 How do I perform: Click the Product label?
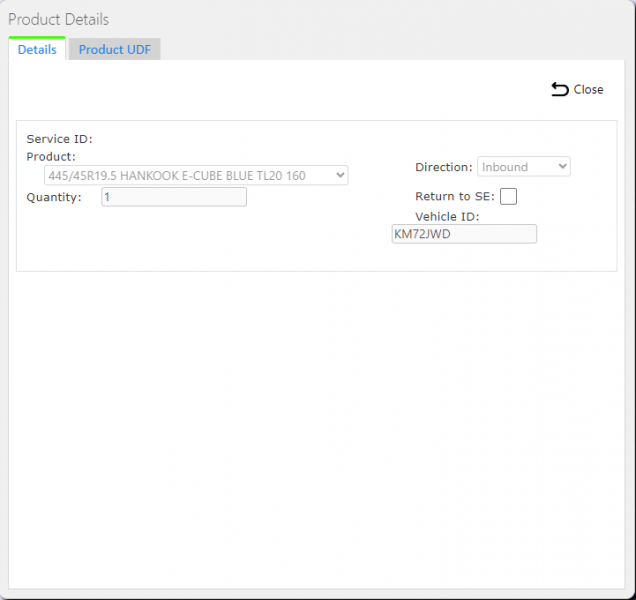coord(51,157)
